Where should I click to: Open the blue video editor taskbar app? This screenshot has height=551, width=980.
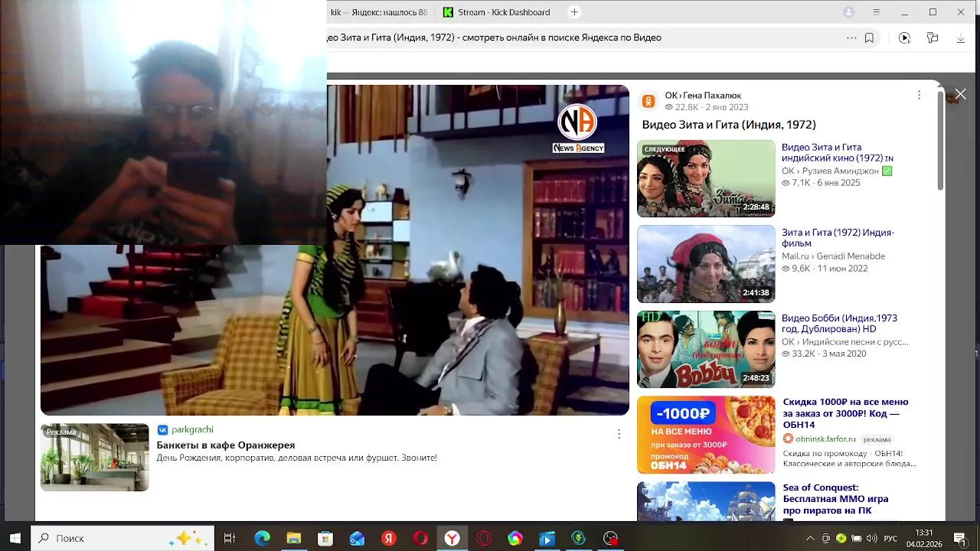(x=547, y=538)
